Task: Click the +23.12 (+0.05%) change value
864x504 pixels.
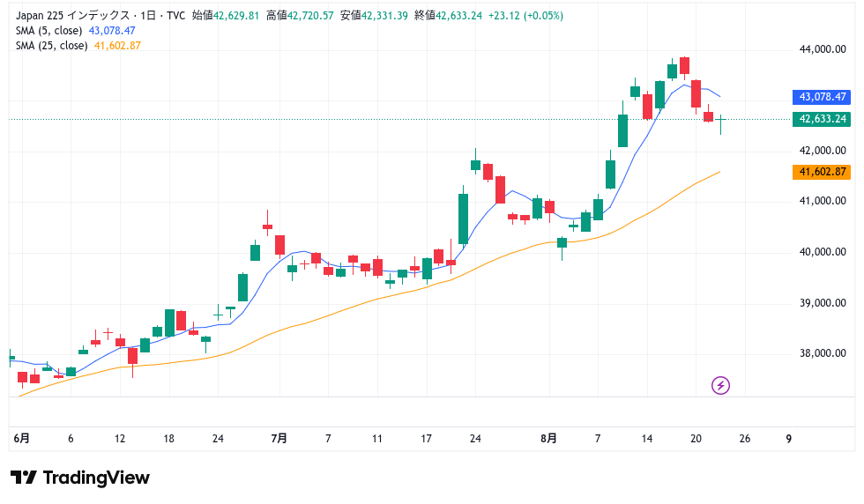Action: [x=525, y=16]
